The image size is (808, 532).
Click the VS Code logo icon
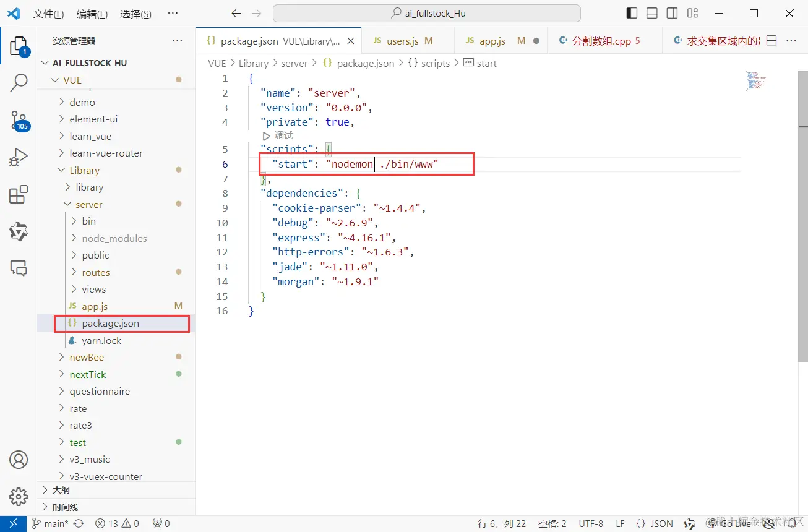click(x=14, y=14)
